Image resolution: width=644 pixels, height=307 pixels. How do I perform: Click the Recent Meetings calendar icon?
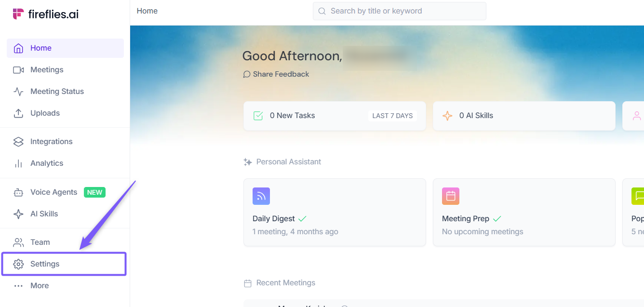point(248,283)
